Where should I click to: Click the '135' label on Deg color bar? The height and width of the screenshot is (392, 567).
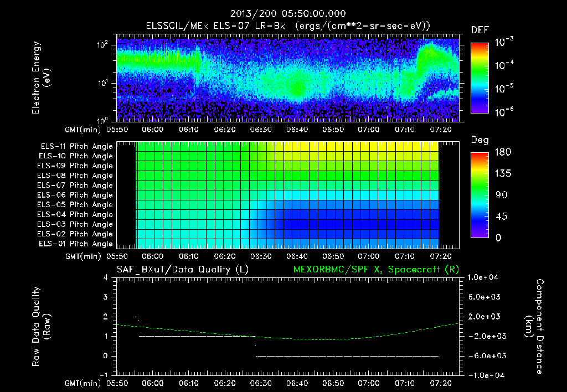pyautogui.click(x=503, y=174)
